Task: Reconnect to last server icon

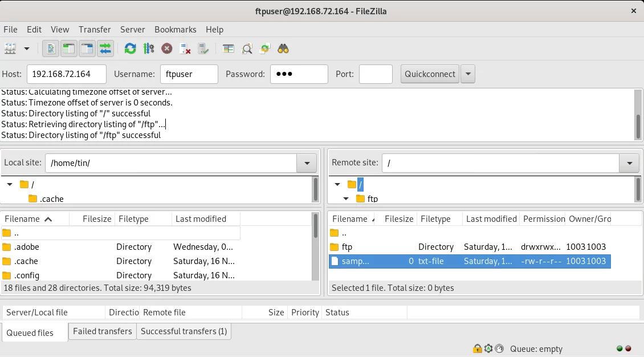Action: 203,49
